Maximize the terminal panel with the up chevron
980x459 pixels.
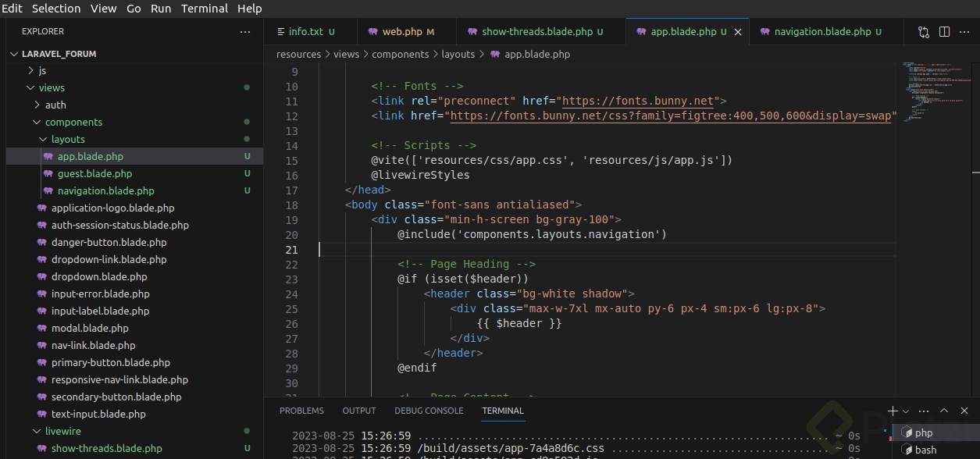tap(944, 411)
